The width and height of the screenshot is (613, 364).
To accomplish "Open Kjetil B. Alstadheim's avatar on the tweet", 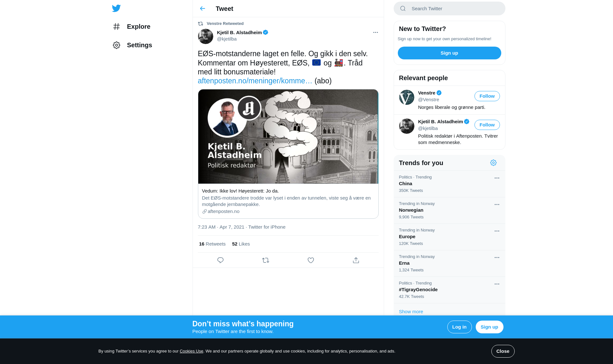I will point(206,36).
